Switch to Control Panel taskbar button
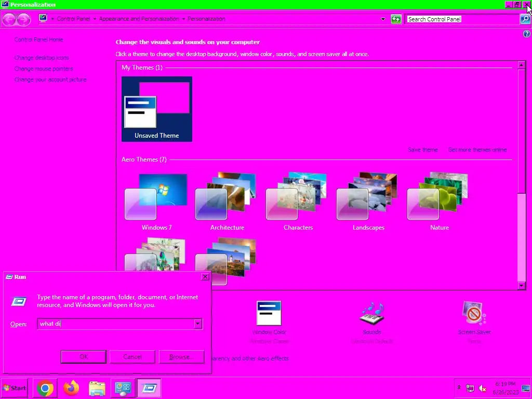The image size is (532, 399). tap(123, 388)
